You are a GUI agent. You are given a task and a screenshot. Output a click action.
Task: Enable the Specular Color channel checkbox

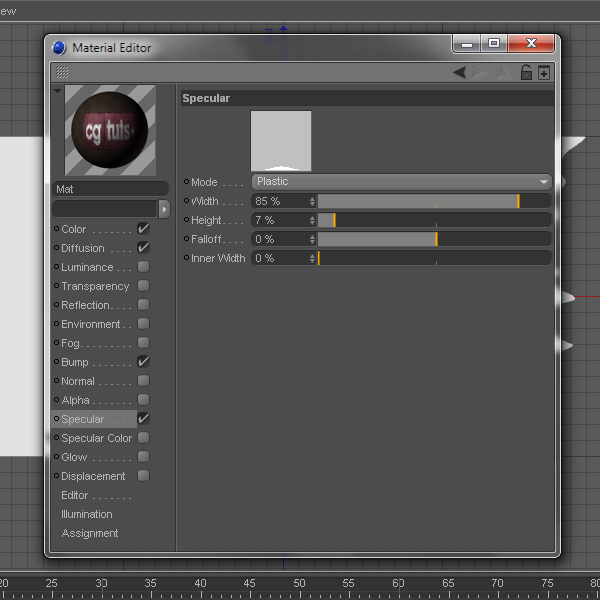pos(143,437)
